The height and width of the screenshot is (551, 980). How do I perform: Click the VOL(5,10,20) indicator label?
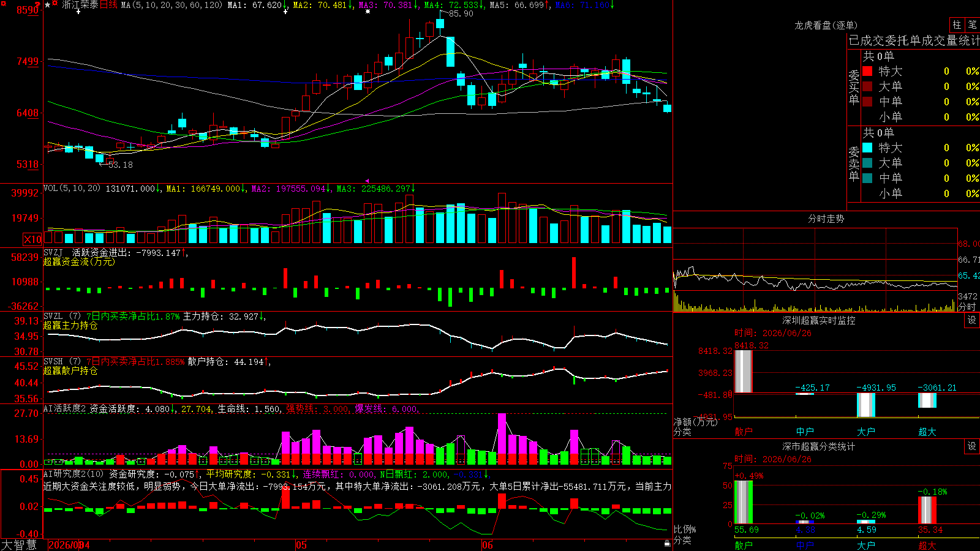point(72,188)
